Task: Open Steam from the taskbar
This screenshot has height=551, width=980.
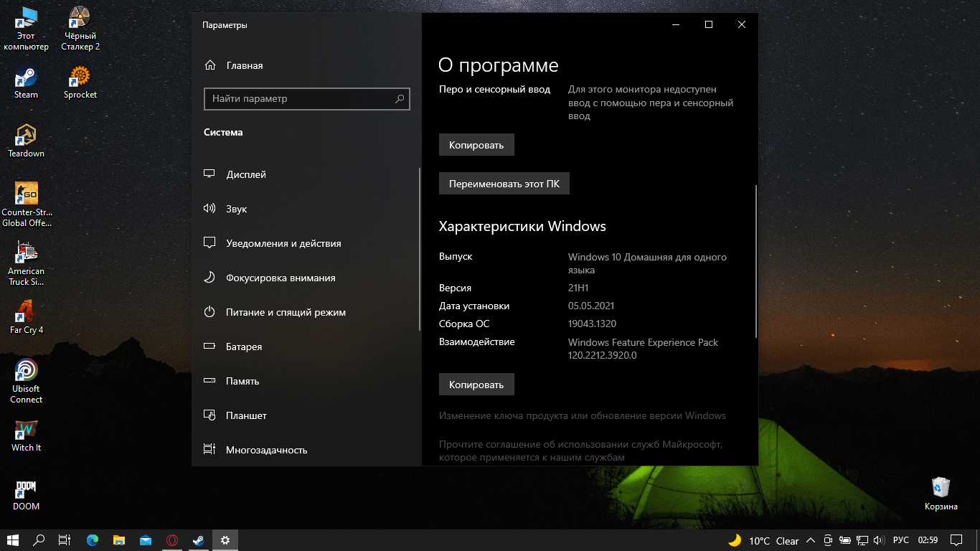Action: tap(199, 540)
